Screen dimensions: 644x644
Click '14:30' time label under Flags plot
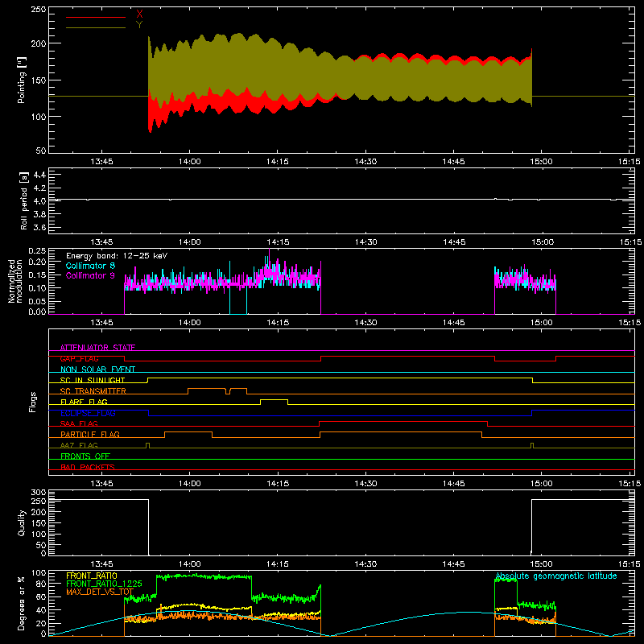[x=365, y=484]
